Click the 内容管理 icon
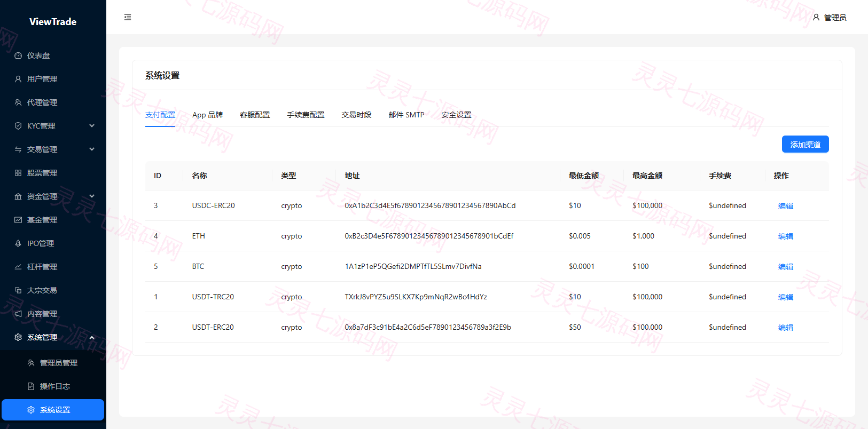868x429 pixels. coord(18,314)
